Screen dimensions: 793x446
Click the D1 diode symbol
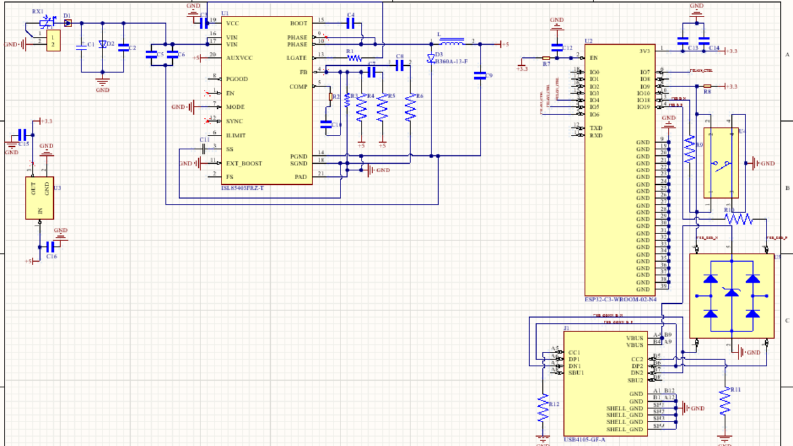click(x=67, y=23)
